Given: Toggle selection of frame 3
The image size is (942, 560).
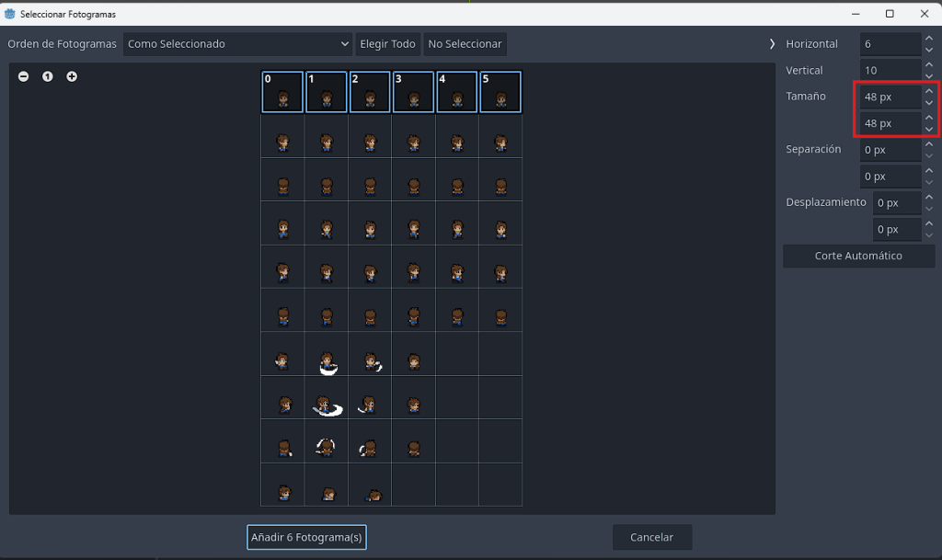Looking at the screenshot, I should (x=413, y=92).
